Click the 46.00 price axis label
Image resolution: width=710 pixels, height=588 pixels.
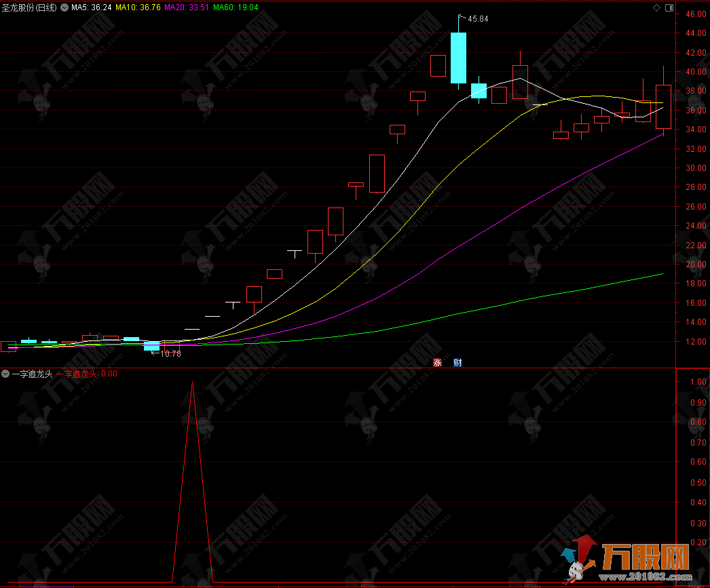(694, 14)
